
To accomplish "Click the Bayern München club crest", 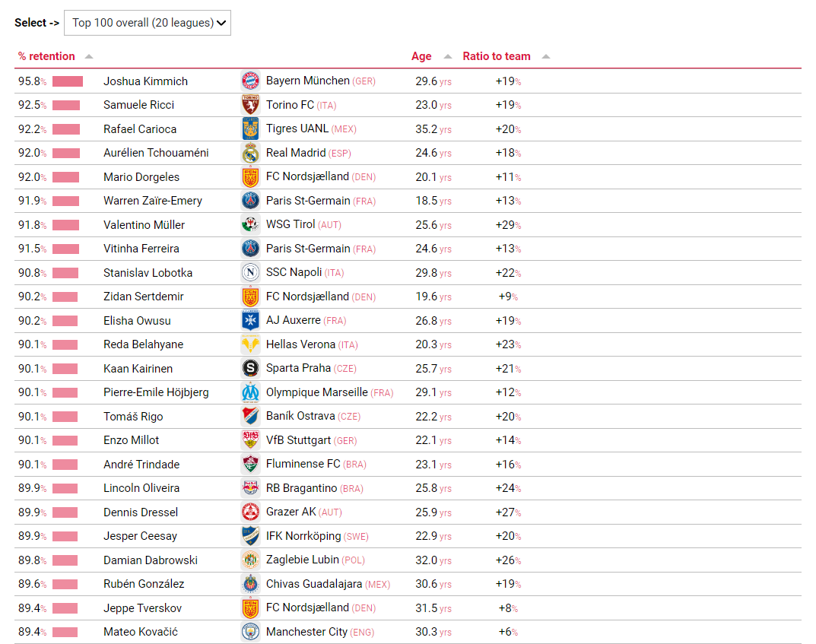I will [250, 81].
